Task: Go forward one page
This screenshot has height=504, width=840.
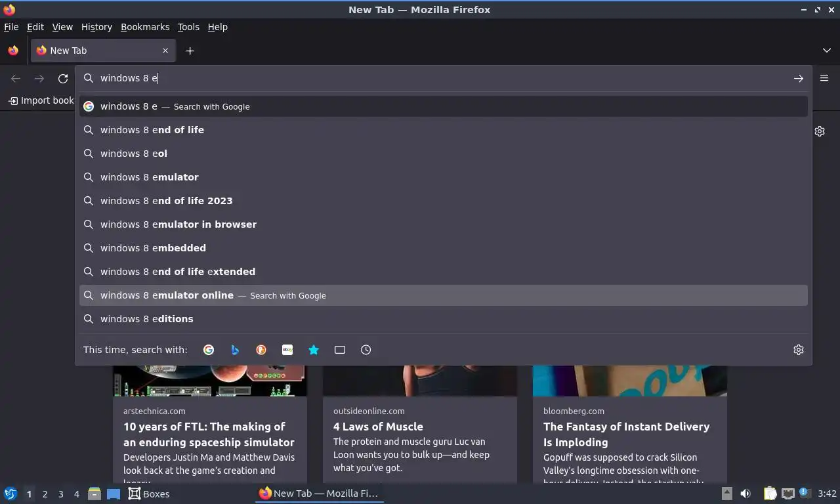Action: (39, 78)
